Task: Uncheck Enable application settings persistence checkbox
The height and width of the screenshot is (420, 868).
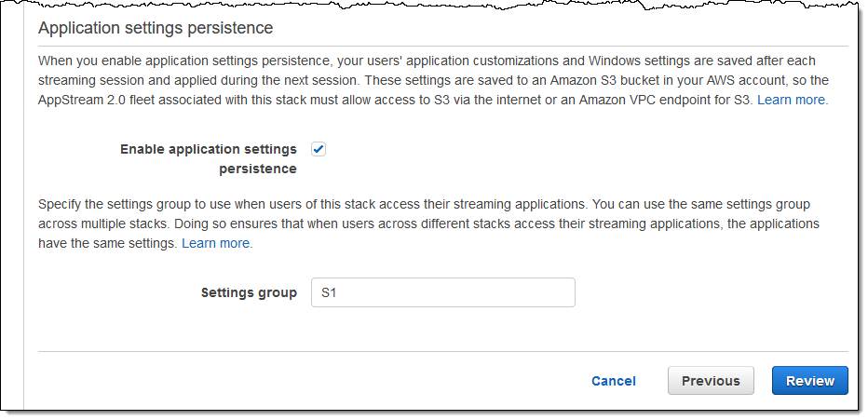Action: tap(319, 149)
